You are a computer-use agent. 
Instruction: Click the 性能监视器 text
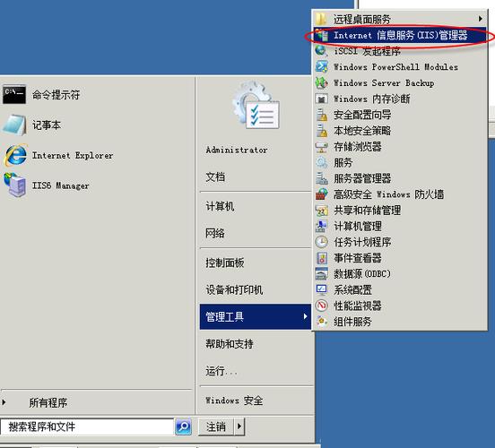358,306
